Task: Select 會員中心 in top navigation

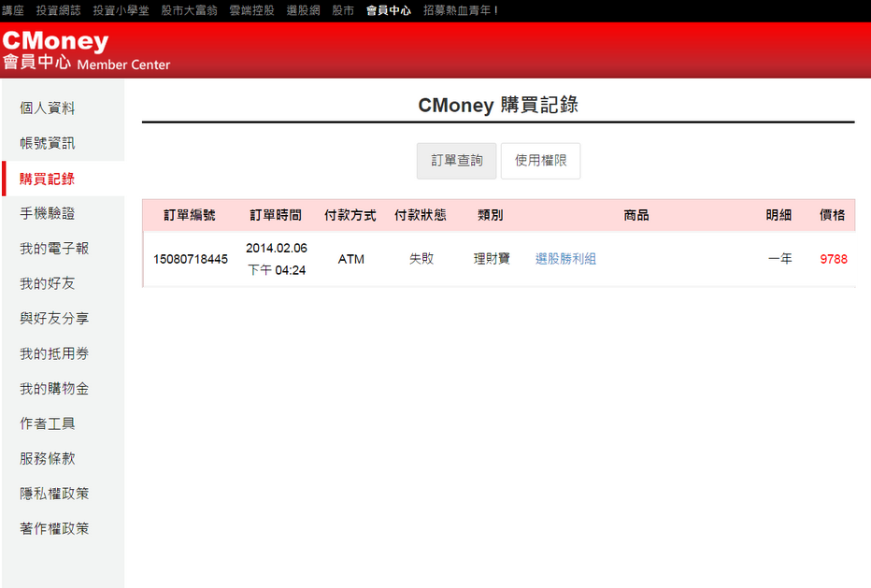Action: [x=388, y=10]
